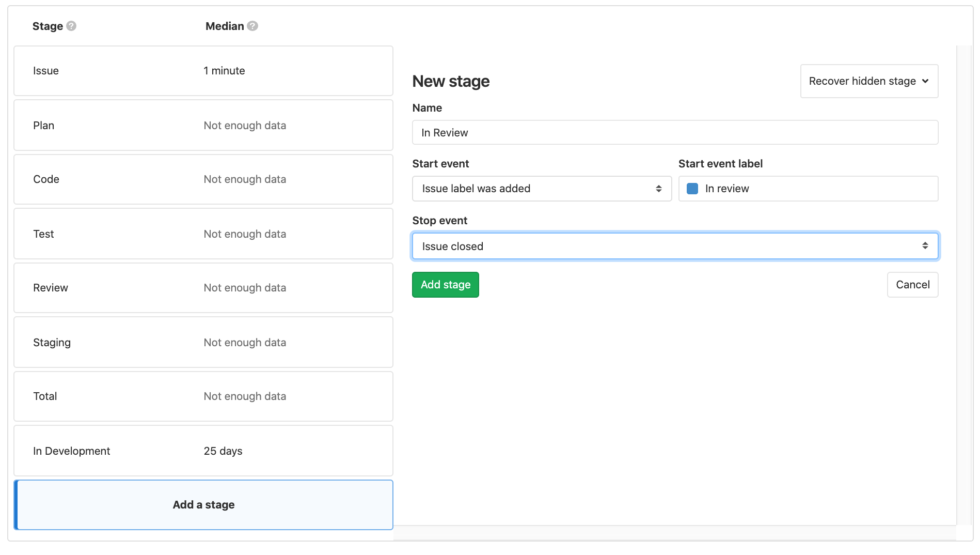The image size is (980, 555).
Task: Cancel the new stage creation
Action: [912, 284]
